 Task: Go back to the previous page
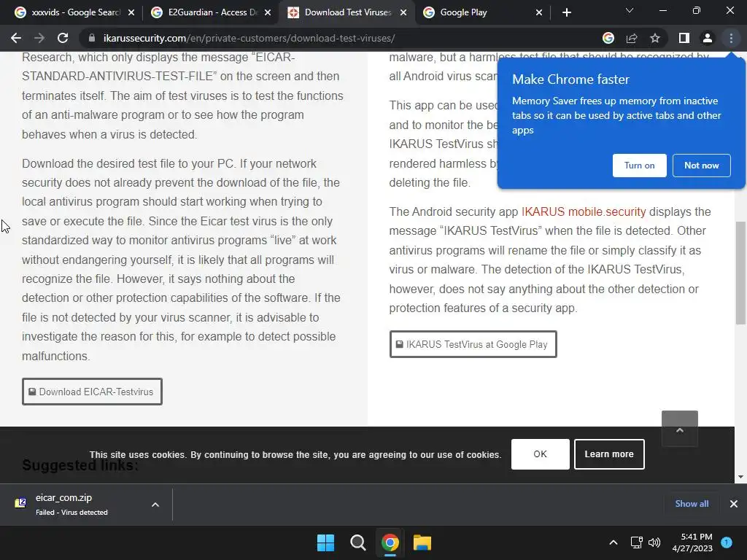[x=16, y=38]
